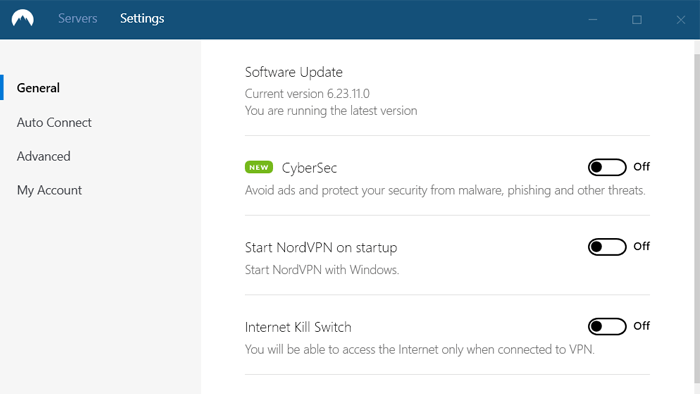The height and width of the screenshot is (394, 700).
Task: Click the vertical scrollbar on the settings panel
Action: 697,218
